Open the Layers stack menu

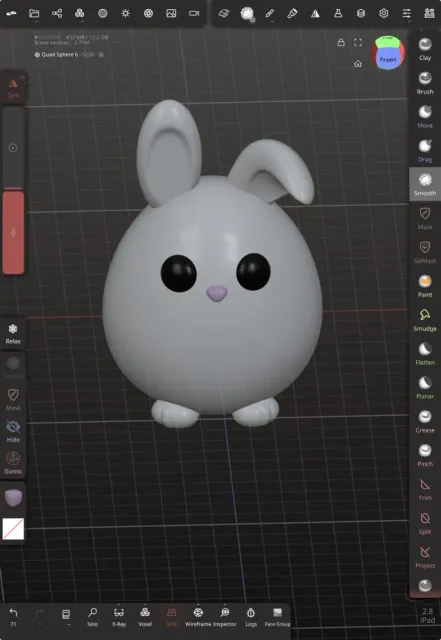[x=361, y=13]
